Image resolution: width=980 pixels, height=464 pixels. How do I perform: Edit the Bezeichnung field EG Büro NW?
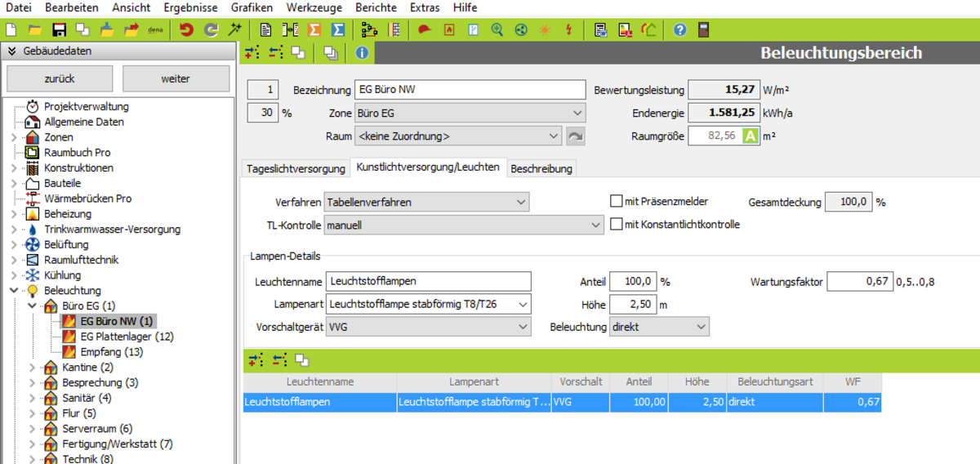(470, 90)
